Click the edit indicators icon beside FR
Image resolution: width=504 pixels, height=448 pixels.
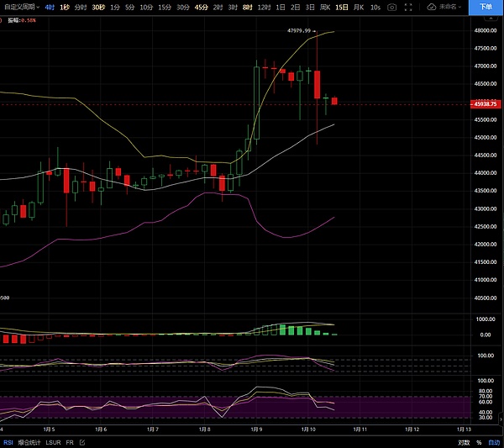click(x=81, y=442)
